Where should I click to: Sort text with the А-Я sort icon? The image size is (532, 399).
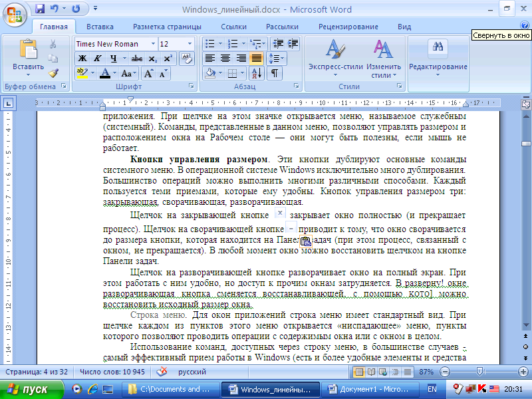point(257,73)
